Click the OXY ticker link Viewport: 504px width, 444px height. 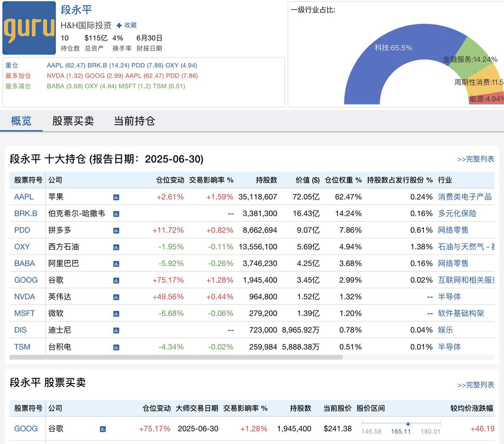coord(22,247)
